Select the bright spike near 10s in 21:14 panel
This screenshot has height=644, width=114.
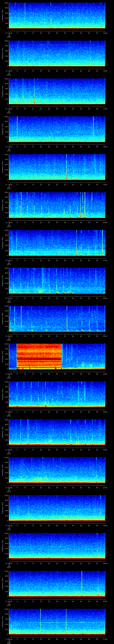pyautogui.click(x=25, y=15)
